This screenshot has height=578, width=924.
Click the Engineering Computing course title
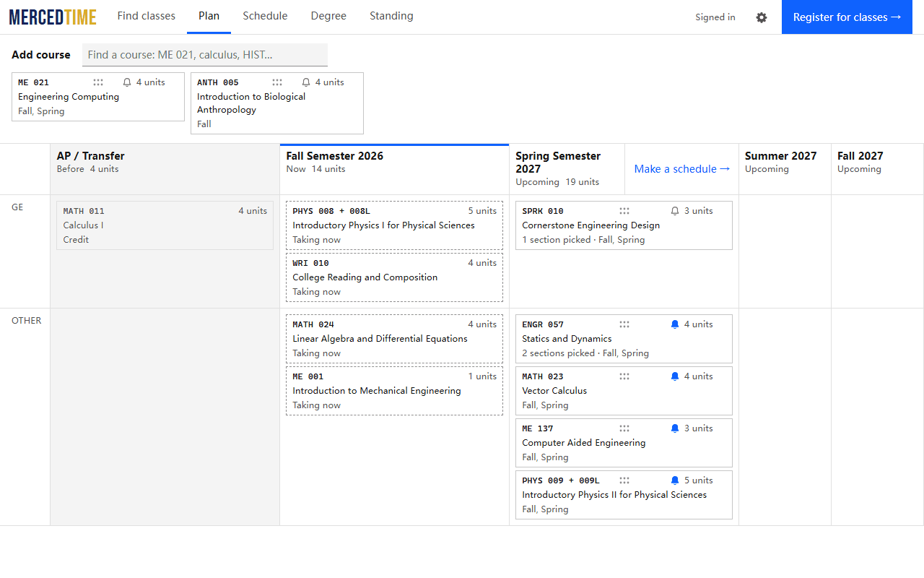pyautogui.click(x=69, y=97)
